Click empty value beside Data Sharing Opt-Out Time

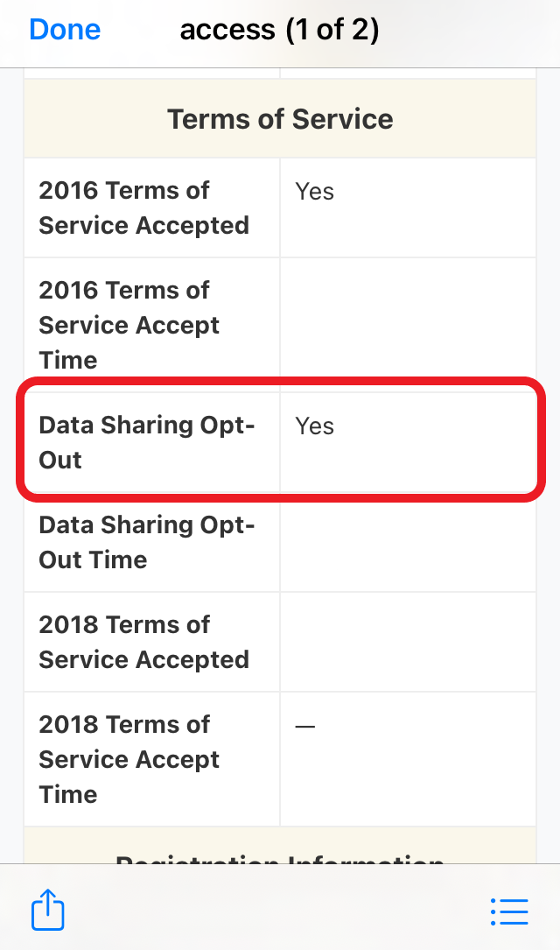407,542
